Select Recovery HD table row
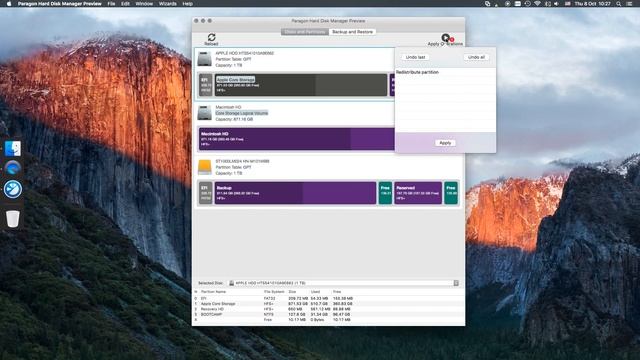Viewport: 640px width, 360px height. pyautogui.click(x=328, y=309)
